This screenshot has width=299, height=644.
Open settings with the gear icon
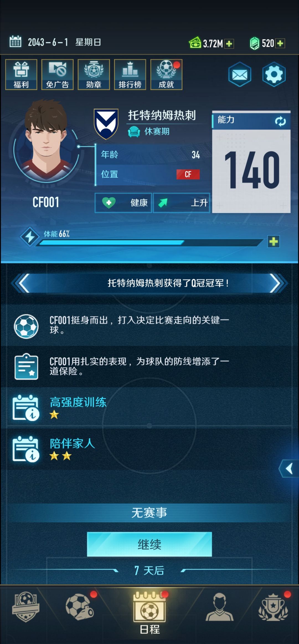tap(274, 74)
